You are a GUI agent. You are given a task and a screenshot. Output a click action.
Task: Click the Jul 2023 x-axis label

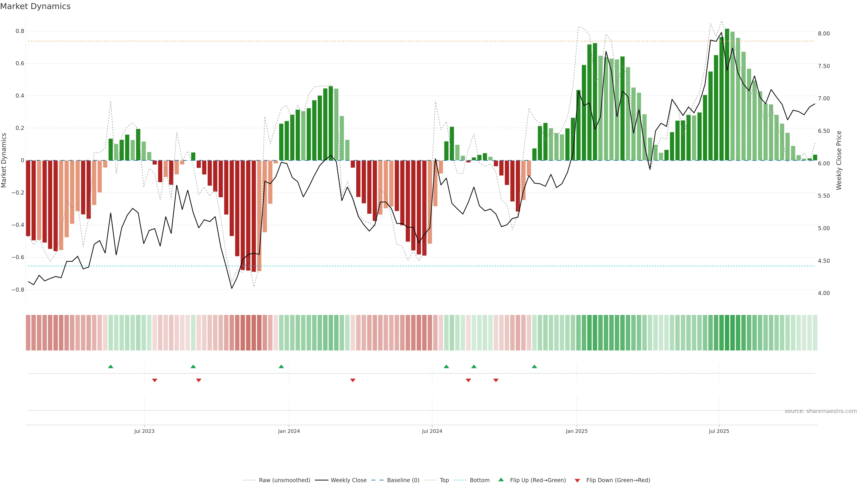(x=144, y=431)
